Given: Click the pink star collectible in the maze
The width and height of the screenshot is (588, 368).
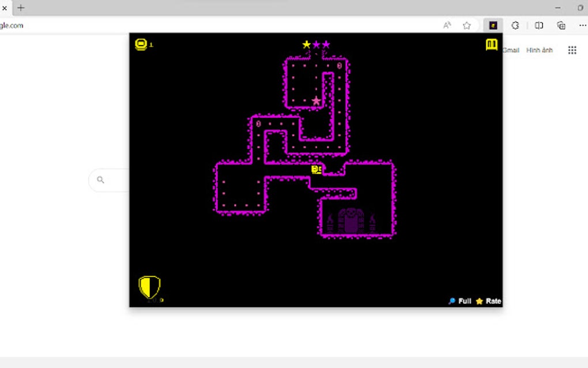Looking at the screenshot, I should tap(315, 100).
